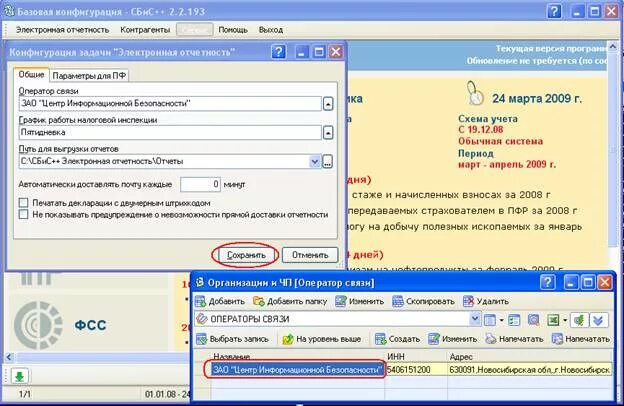
Task: Click the Сохранить button
Action: coord(246,255)
